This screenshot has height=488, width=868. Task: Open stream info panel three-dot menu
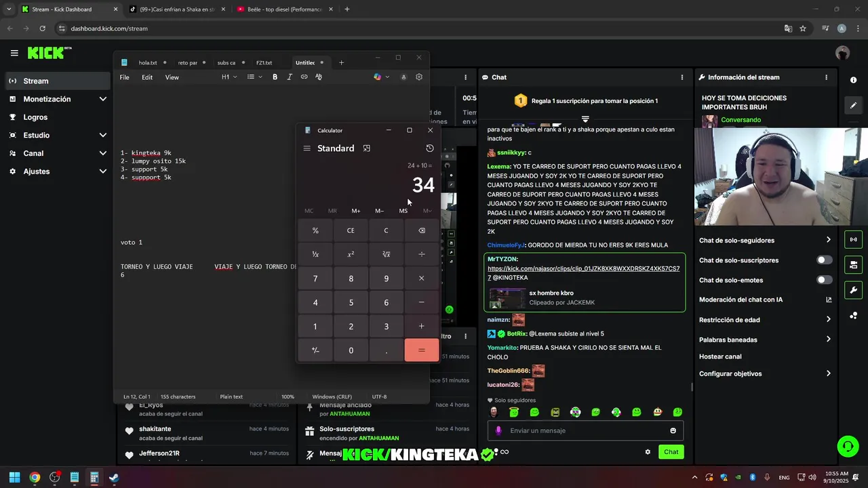826,77
